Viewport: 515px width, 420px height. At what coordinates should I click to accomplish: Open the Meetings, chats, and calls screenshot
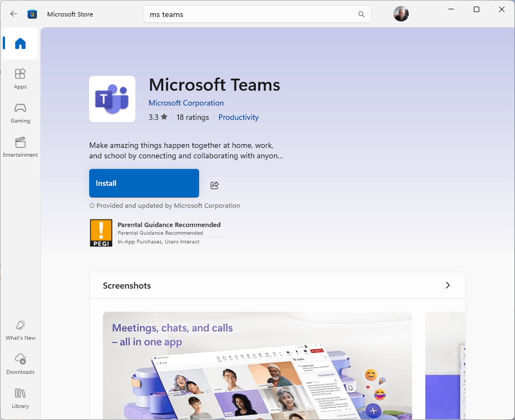257,366
